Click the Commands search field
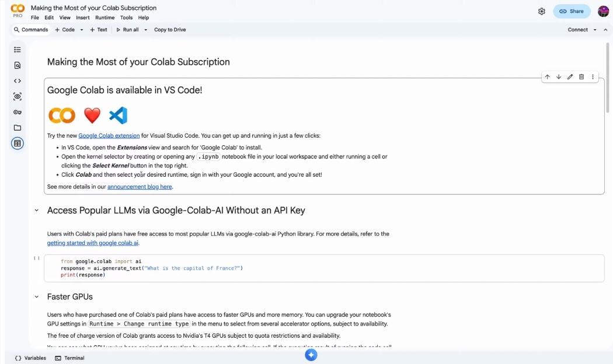Image resolution: width=613 pixels, height=364 pixels. [x=31, y=29]
